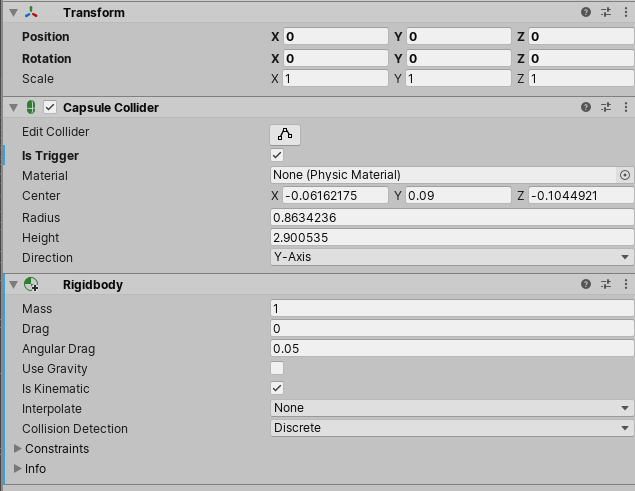
Task: Open Transform component presets icon
Action: tap(606, 12)
